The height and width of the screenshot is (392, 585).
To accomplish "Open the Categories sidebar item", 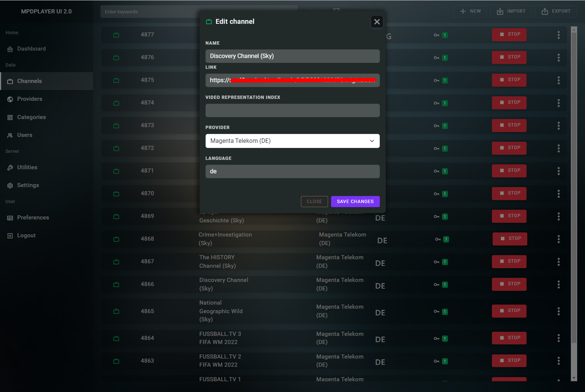I will (31, 117).
